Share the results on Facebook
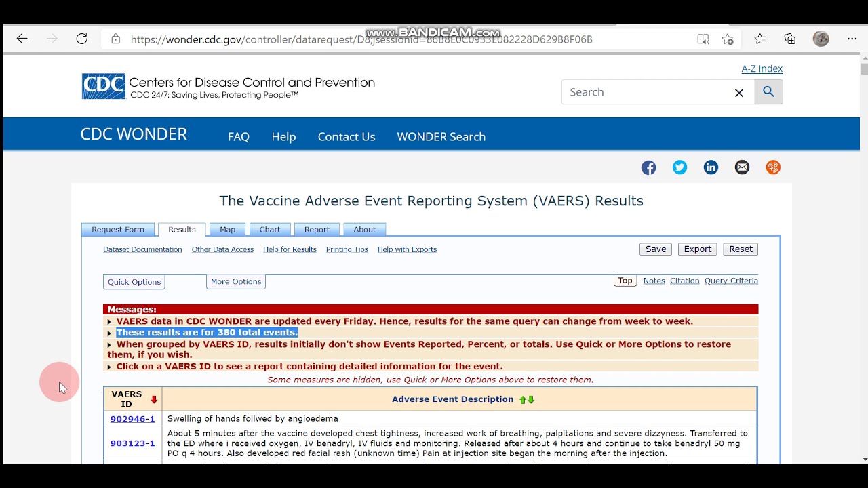This screenshot has height=488, width=868. point(649,167)
